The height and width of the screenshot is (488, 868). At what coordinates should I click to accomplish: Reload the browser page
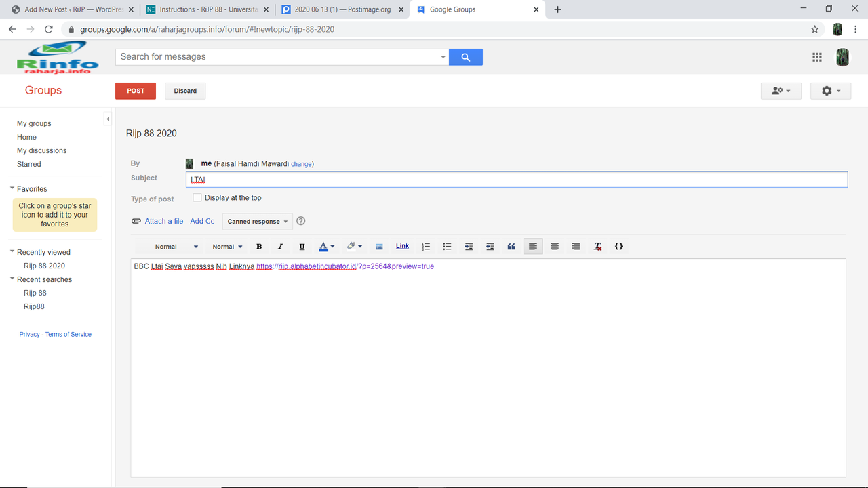[48, 29]
